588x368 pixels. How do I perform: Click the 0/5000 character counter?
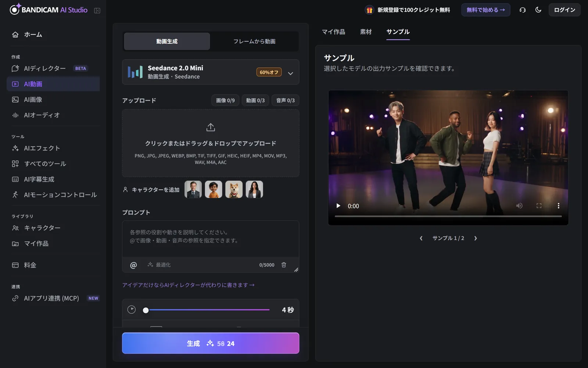click(x=267, y=265)
